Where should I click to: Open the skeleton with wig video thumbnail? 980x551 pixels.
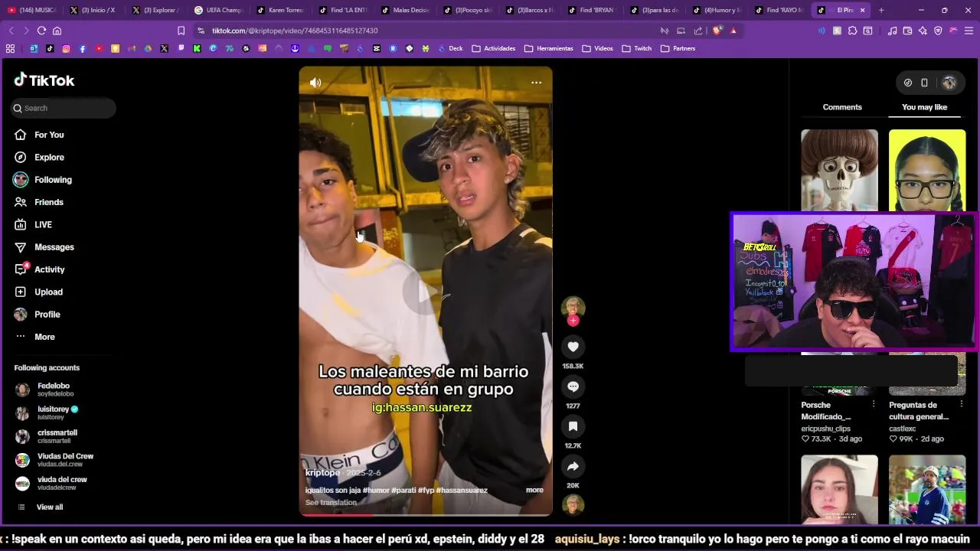pyautogui.click(x=839, y=171)
